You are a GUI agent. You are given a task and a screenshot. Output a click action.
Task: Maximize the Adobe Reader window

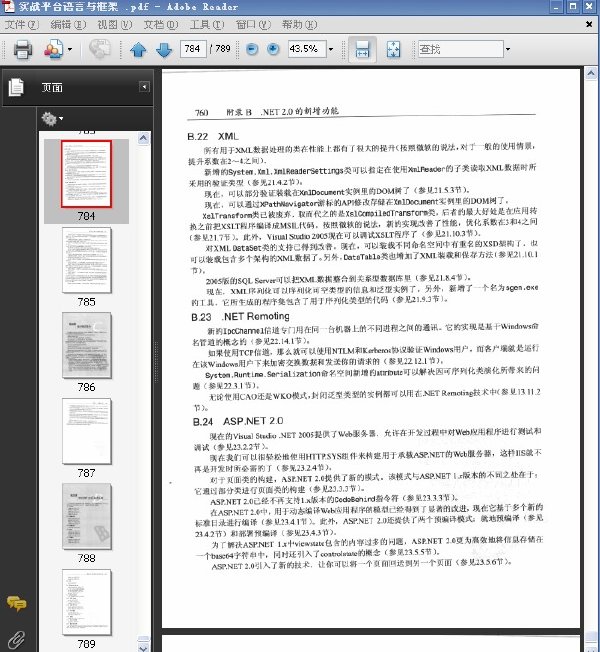pyautogui.click(x=573, y=6)
